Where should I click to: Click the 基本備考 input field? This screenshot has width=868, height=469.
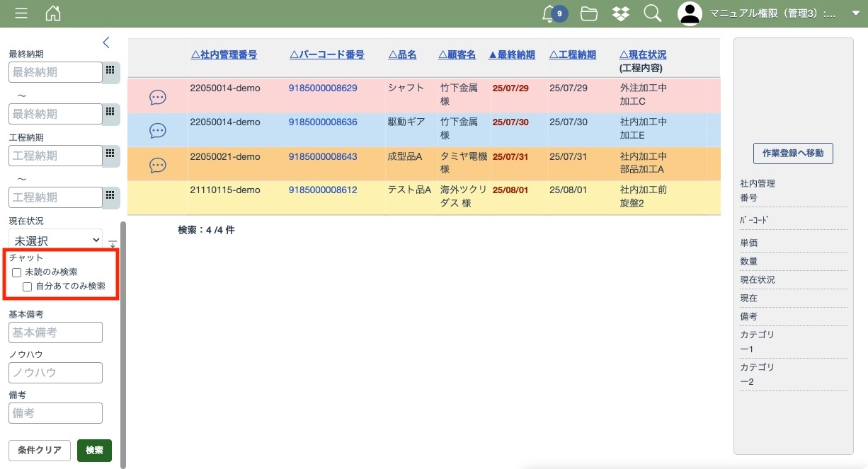tap(55, 332)
